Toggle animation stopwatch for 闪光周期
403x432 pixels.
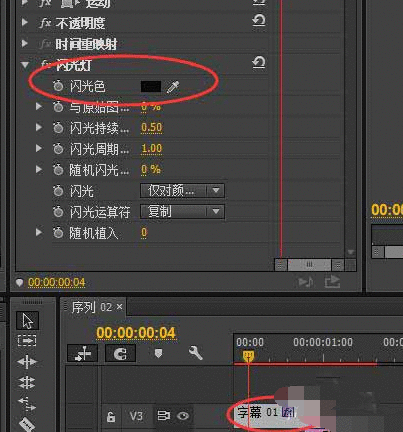58,149
